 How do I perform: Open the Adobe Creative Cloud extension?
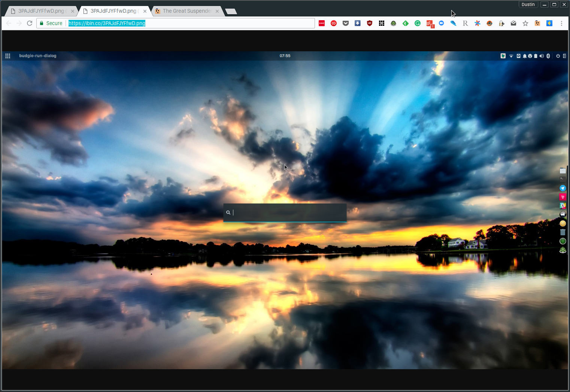[x=334, y=23]
